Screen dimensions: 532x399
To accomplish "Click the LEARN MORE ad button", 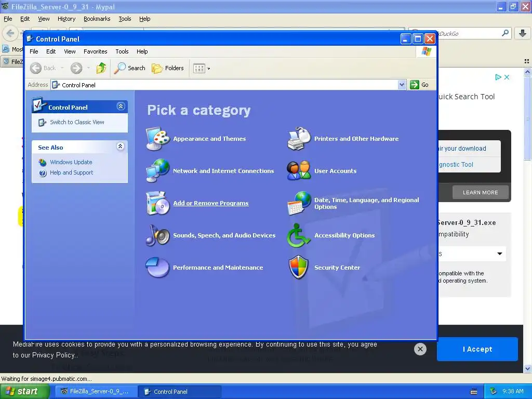I will coord(481,192).
